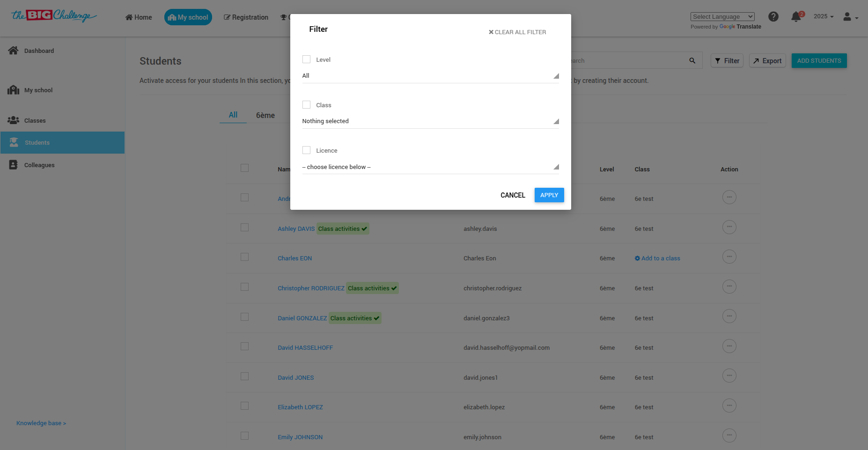The width and height of the screenshot is (868, 450).
Task: Click the Class activities badge for Ashley DAVIS
Action: pos(343,229)
